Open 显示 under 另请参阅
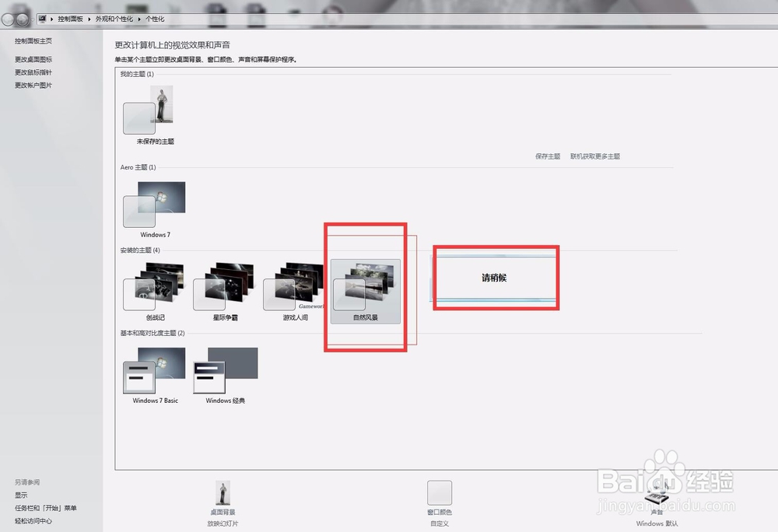 pos(21,495)
